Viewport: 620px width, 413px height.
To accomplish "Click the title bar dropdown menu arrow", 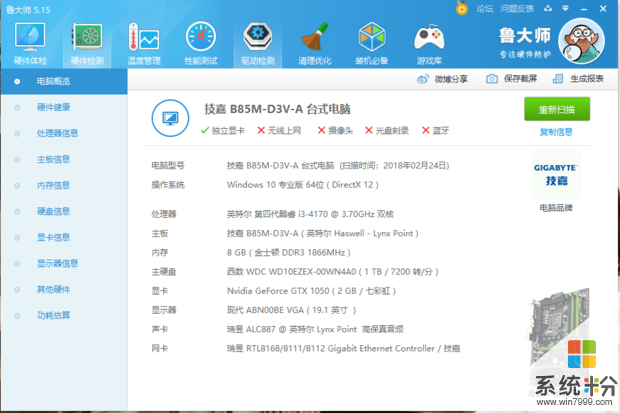I will [565, 8].
